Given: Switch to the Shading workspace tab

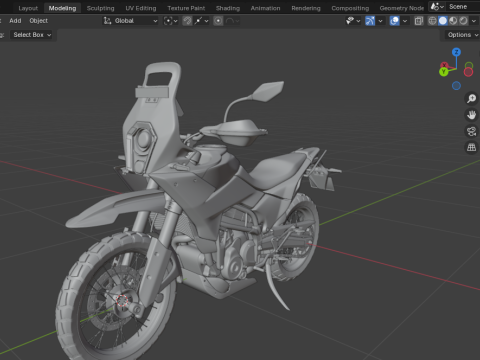Looking at the screenshot, I should click(x=228, y=8).
